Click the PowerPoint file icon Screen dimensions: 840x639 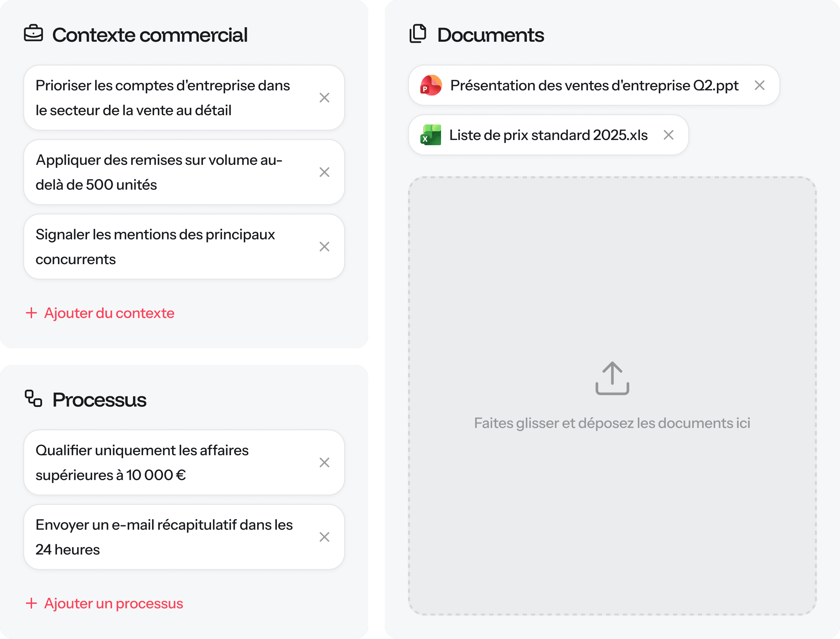(x=431, y=85)
